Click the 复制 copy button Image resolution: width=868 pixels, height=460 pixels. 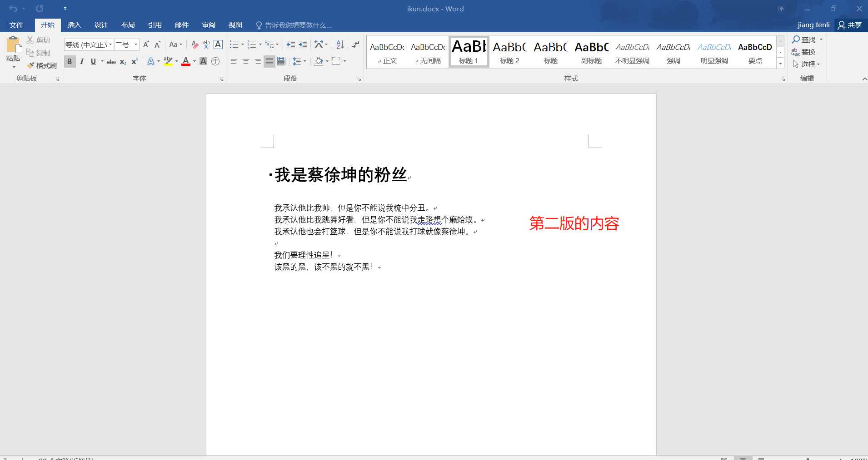coord(38,53)
